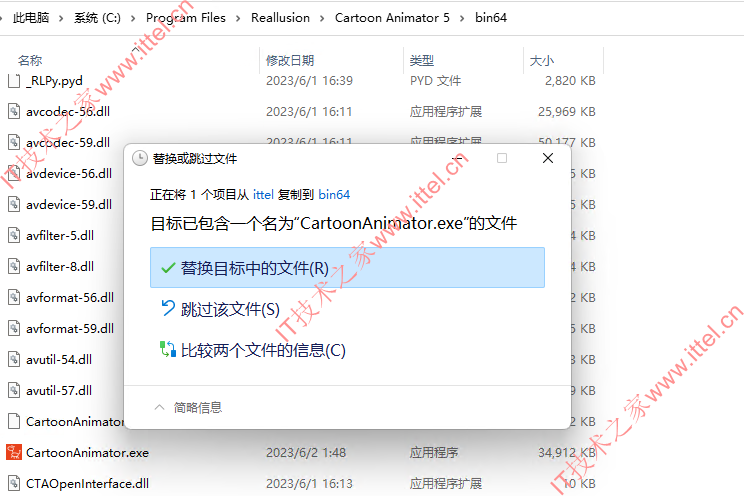744x496 pixels.
Task: Open the ittel source folder link
Action: [x=263, y=195]
